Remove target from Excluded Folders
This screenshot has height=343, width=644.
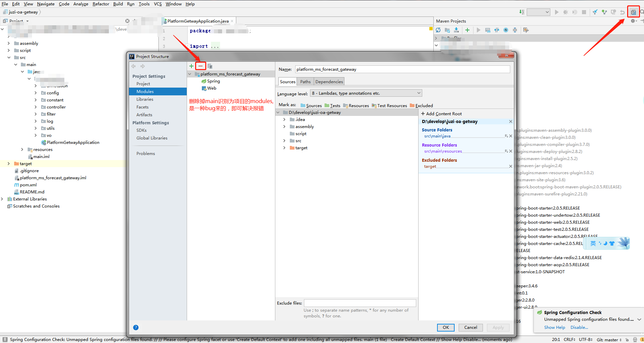click(511, 166)
